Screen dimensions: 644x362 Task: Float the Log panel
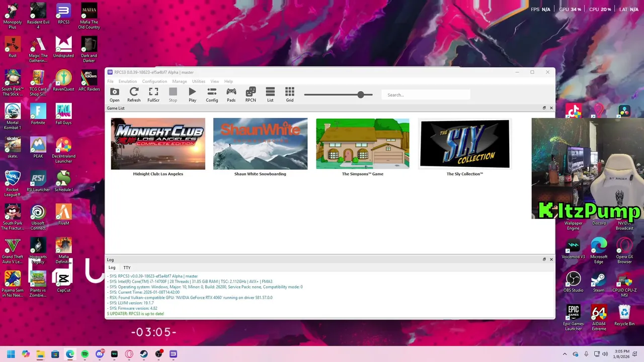coord(544,259)
